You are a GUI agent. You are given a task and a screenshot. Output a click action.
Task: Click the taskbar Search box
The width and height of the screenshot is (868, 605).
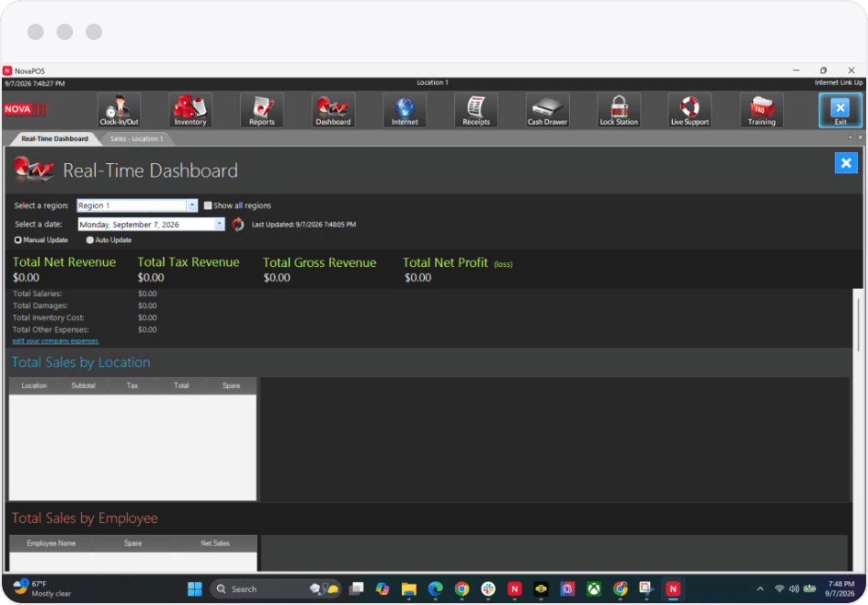tap(275, 590)
